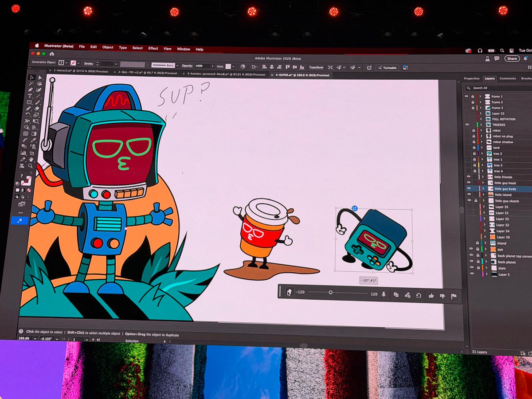The image size is (532, 399).
Task: Open the Object menu
Action: coord(108,47)
